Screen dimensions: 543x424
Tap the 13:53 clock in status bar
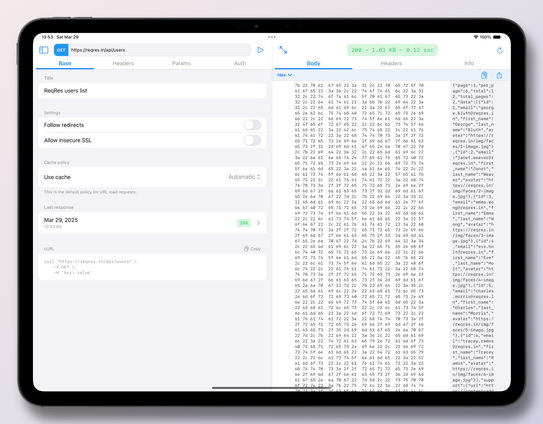(x=47, y=37)
